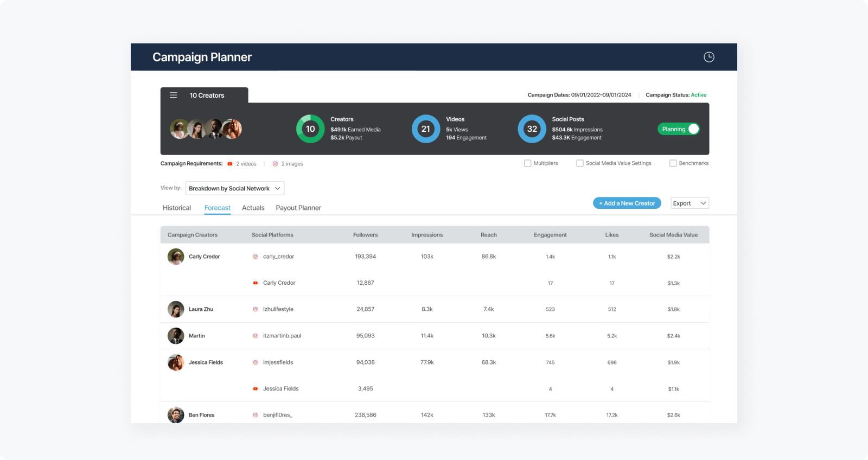The image size is (868, 460).
Task: Sort by Reach column header
Action: [489, 235]
